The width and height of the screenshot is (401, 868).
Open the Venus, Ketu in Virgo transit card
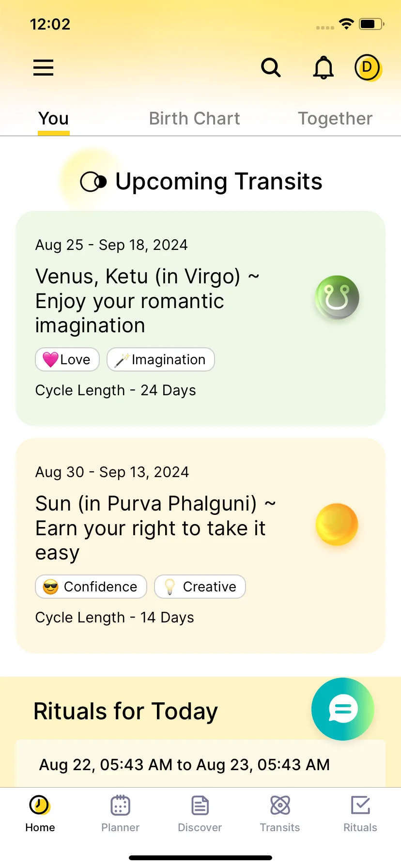[200, 318]
